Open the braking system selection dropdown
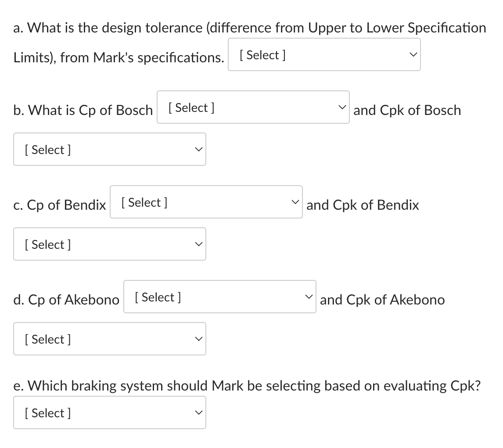Image resolution: width=503 pixels, height=448 pixels. coord(109,413)
